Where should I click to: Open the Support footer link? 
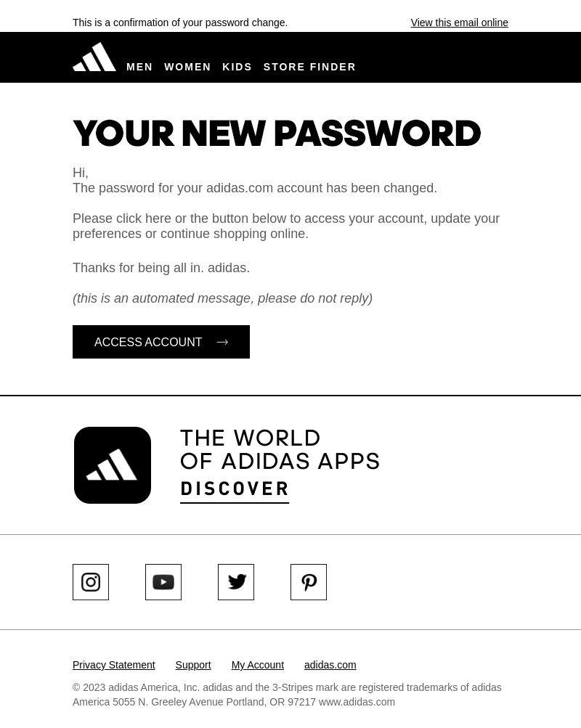pos(193,665)
